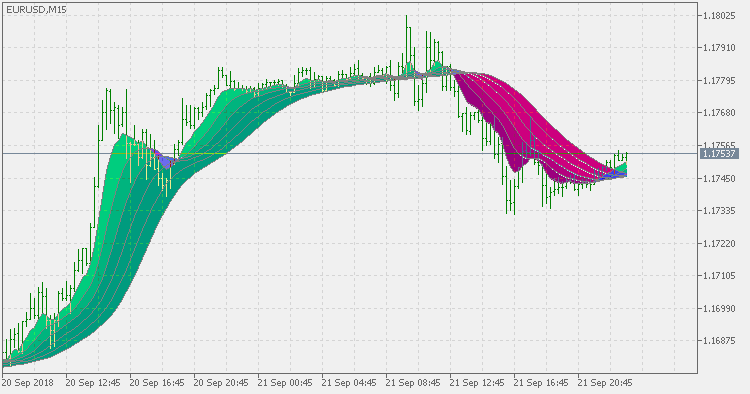750x394 pixels.
Task: Click the 21 Sep 20:45 time label
Action: [x=605, y=383]
